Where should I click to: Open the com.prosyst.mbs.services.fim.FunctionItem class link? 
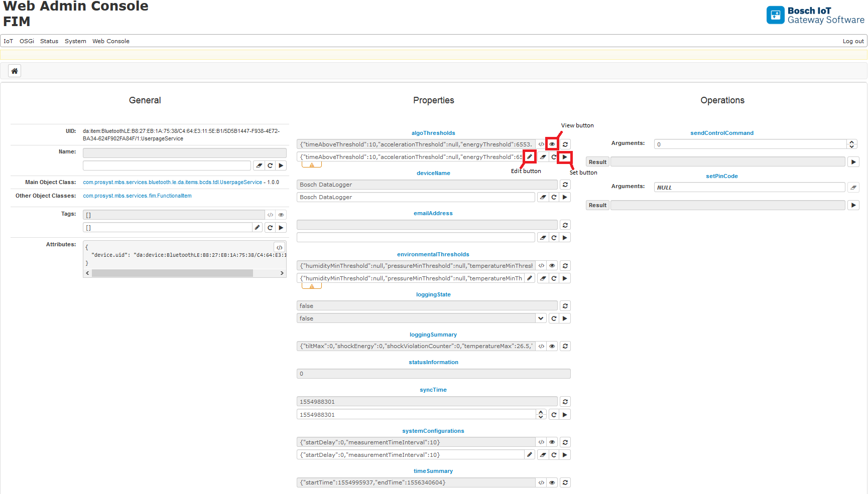click(x=137, y=196)
